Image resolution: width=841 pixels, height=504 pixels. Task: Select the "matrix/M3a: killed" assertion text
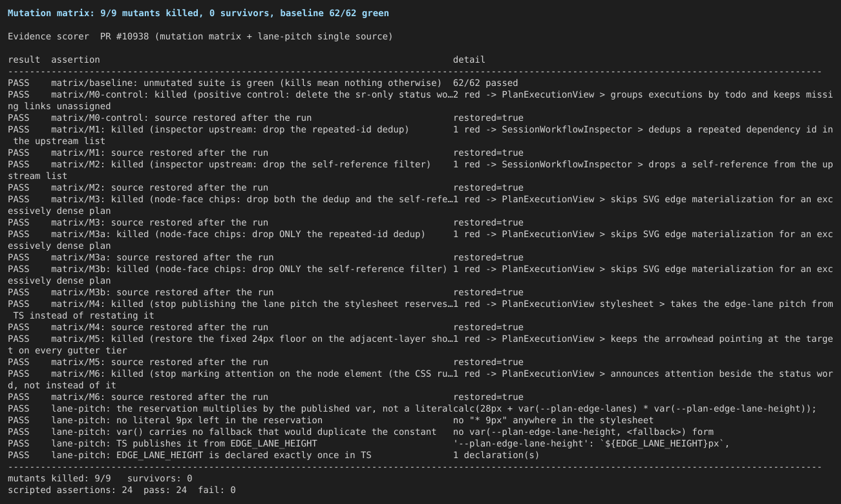click(x=239, y=234)
